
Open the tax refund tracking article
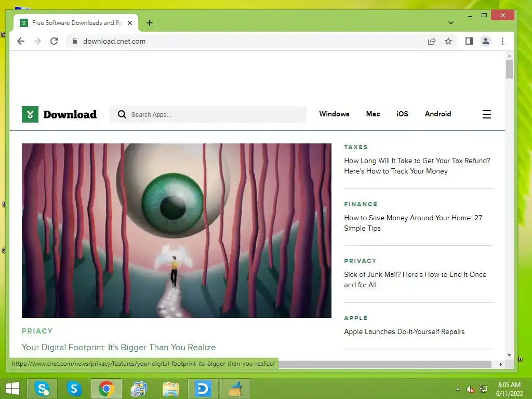[417, 166]
